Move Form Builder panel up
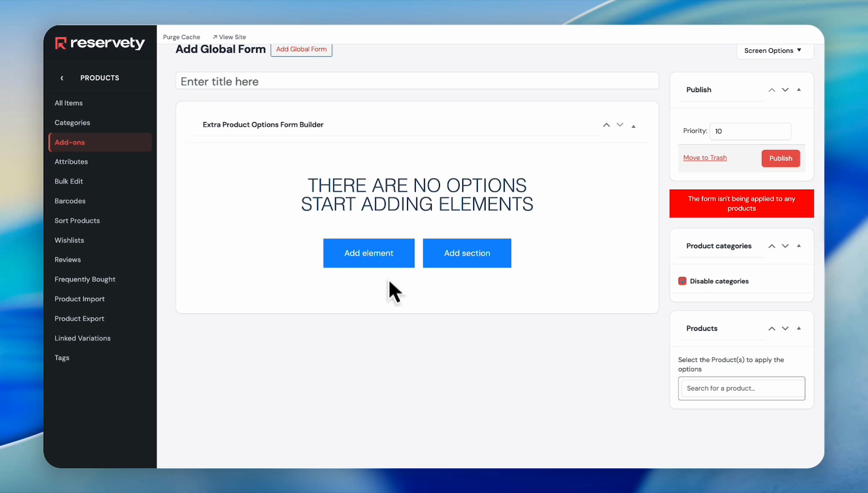 click(606, 125)
